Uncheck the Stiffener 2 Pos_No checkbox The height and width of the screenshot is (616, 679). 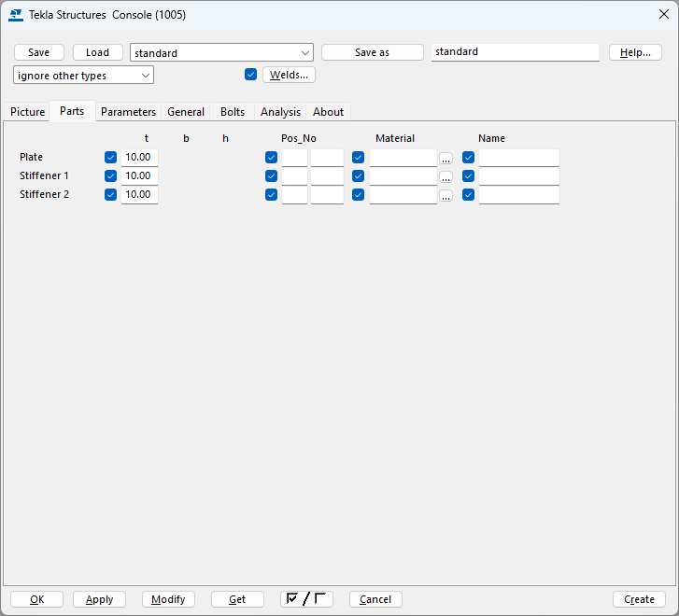[271, 194]
